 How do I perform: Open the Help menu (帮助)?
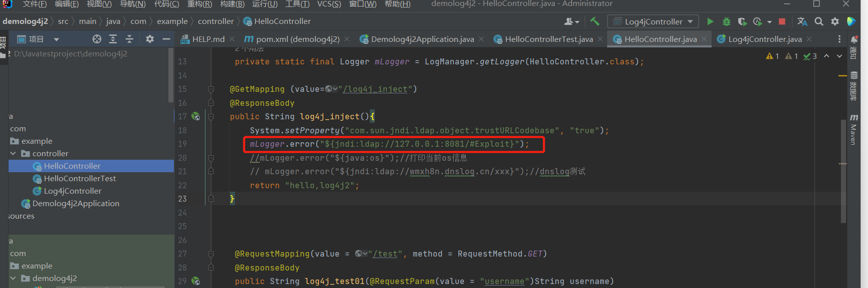coord(398,4)
